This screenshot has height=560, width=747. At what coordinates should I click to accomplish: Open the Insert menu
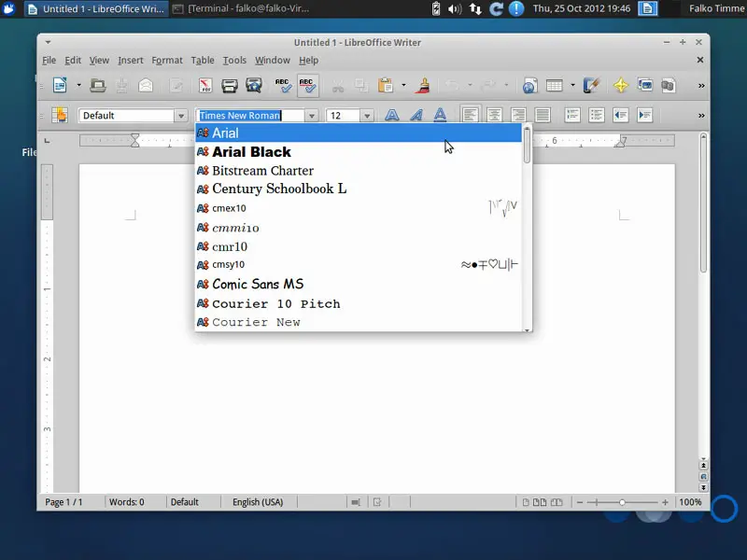pyautogui.click(x=131, y=61)
